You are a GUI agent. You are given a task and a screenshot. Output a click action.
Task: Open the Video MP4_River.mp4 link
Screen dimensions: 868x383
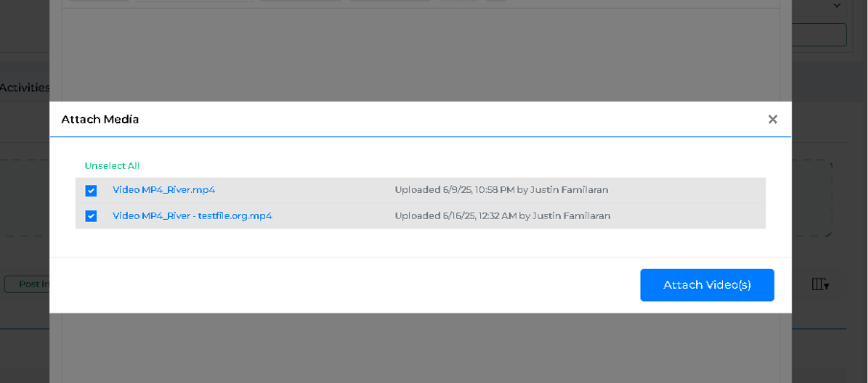coord(164,190)
